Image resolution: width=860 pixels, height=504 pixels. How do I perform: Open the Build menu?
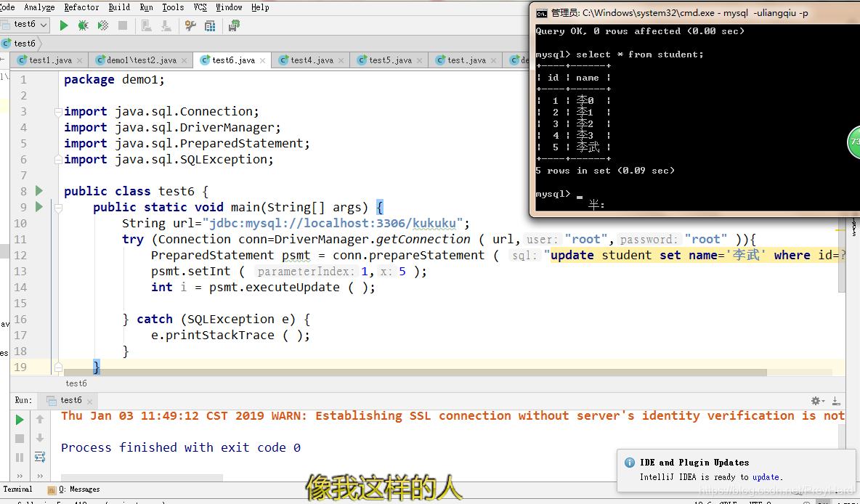119,7
